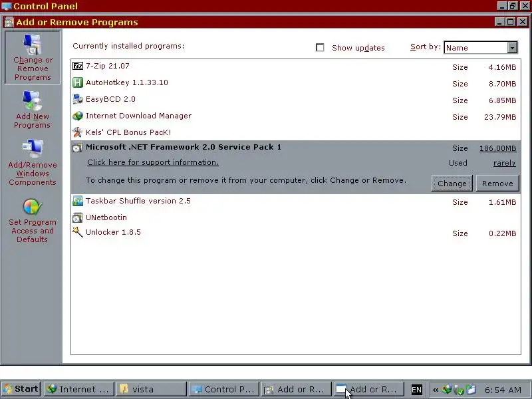Click the AutoHotkey green H icon
The image size is (532, 399).
(x=78, y=82)
